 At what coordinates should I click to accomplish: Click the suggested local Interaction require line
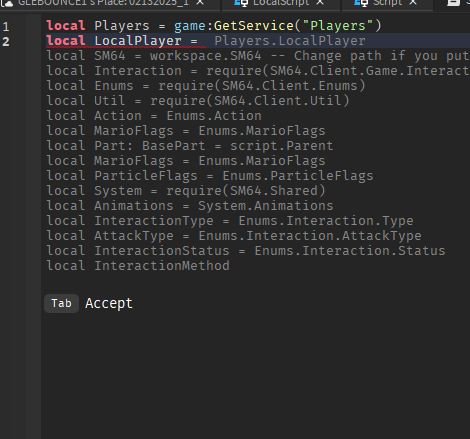point(257,71)
